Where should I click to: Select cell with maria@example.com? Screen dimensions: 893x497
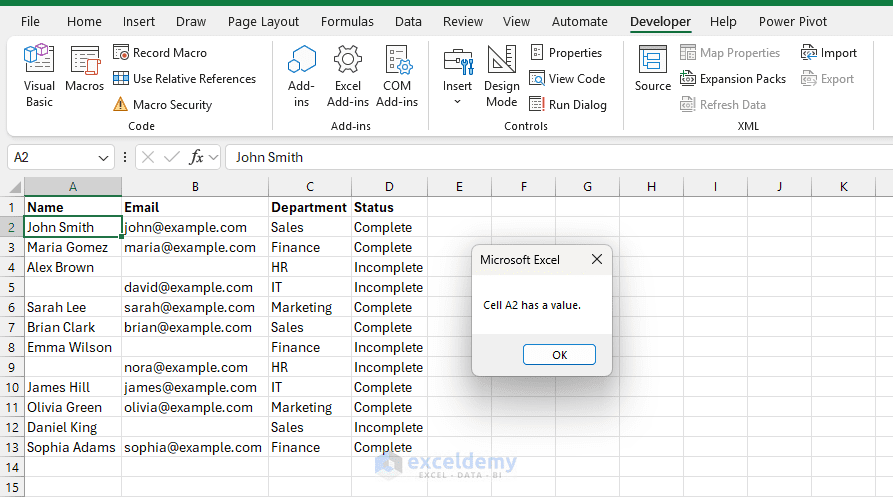(195, 248)
